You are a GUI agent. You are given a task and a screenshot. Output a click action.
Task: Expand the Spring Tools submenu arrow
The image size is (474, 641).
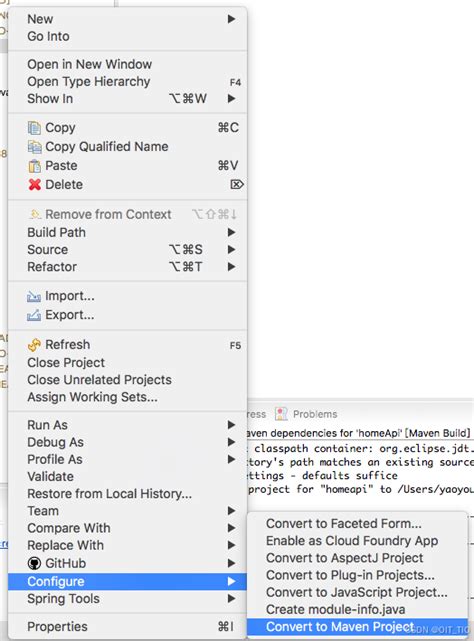[231, 598]
